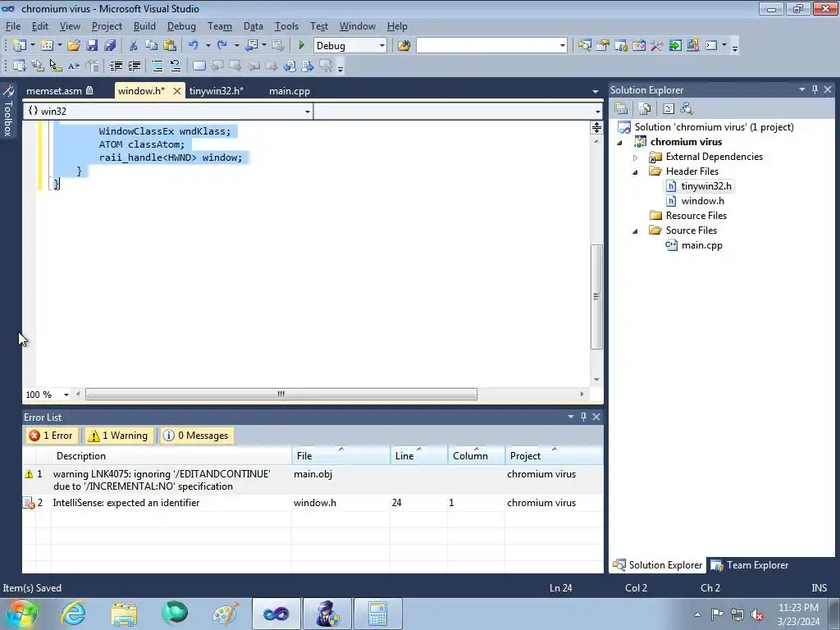
Task: Click the Paste clipboard icon
Action: point(170,46)
